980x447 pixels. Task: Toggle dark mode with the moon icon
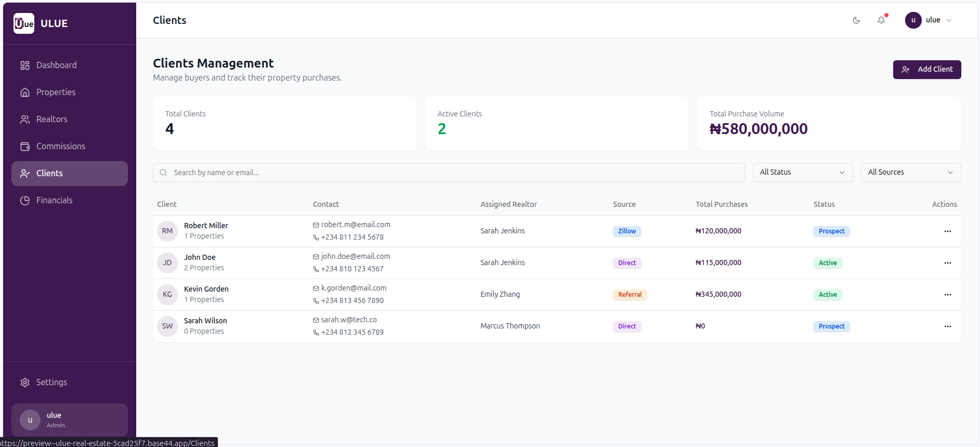(x=856, y=20)
